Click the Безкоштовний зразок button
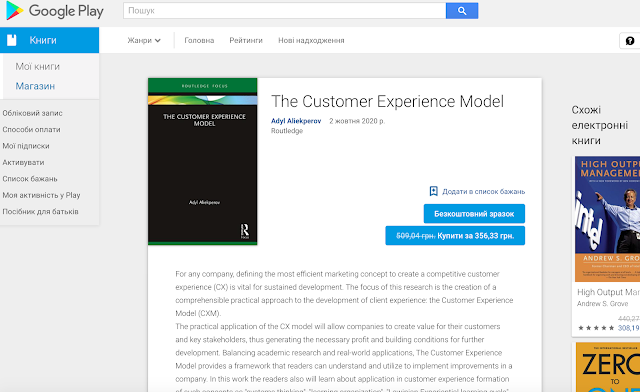The height and width of the screenshot is (392, 640). [474, 214]
